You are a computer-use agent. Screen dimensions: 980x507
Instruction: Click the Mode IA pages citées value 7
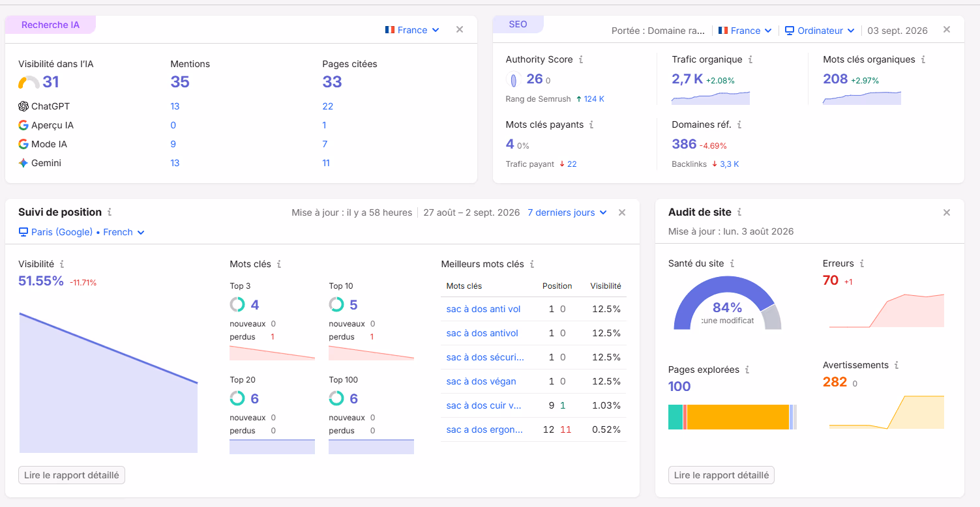coord(325,144)
